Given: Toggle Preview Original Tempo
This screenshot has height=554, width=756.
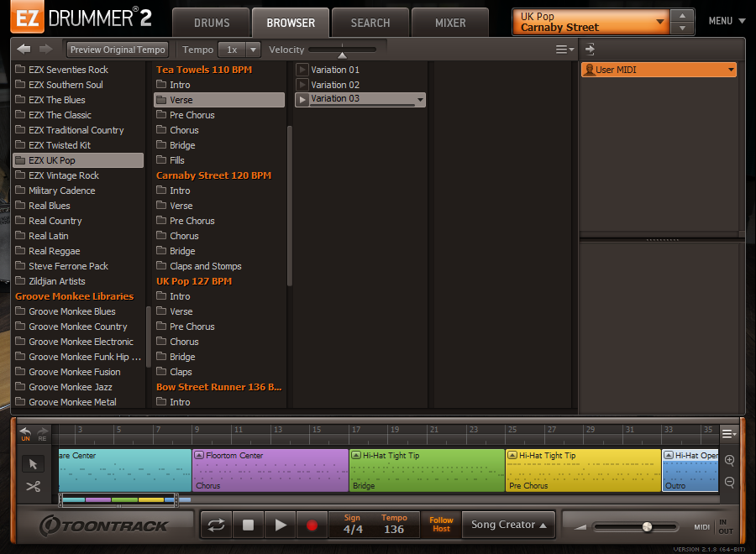Looking at the screenshot, I should click(x=118, y=50).
